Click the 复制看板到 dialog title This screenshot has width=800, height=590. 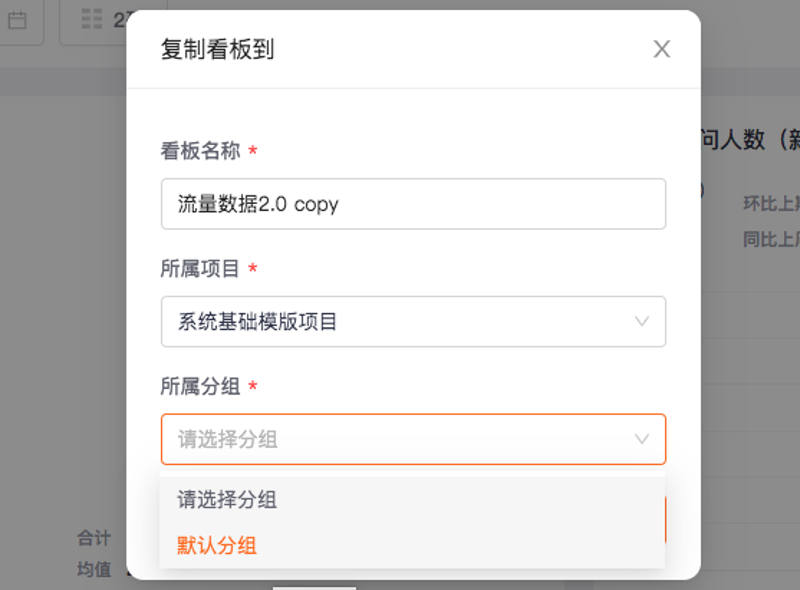218,50
